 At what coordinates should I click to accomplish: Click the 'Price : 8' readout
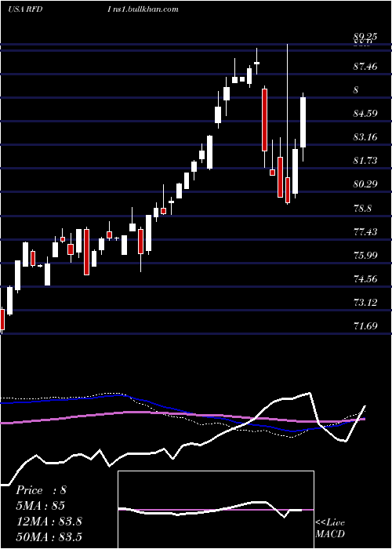pos(41,490)
